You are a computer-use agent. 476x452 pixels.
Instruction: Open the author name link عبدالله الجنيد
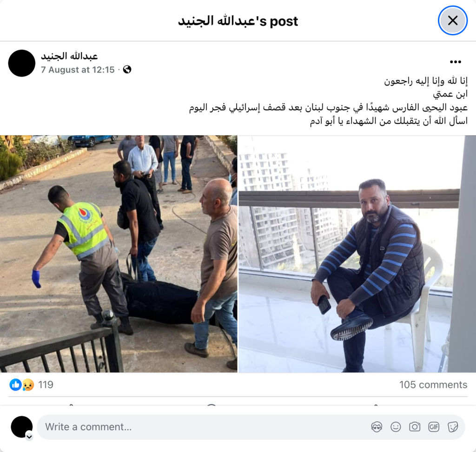tap(70, 56)
